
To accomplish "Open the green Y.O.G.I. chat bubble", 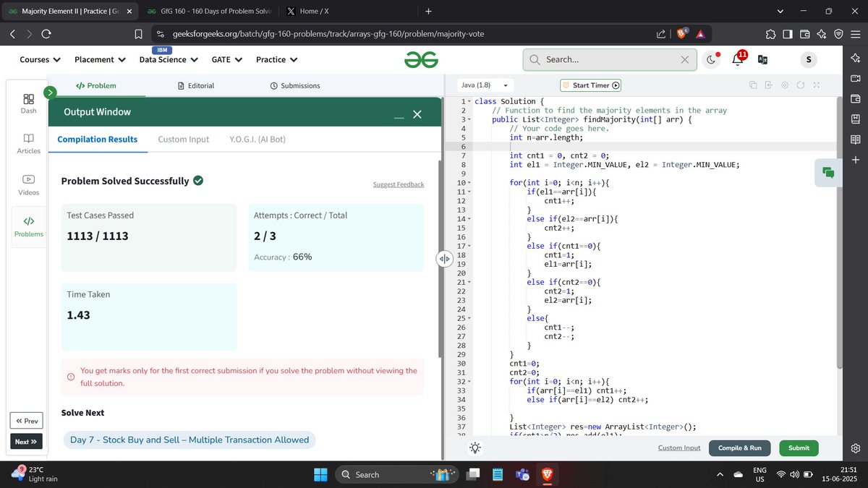I will click(827, 174).
